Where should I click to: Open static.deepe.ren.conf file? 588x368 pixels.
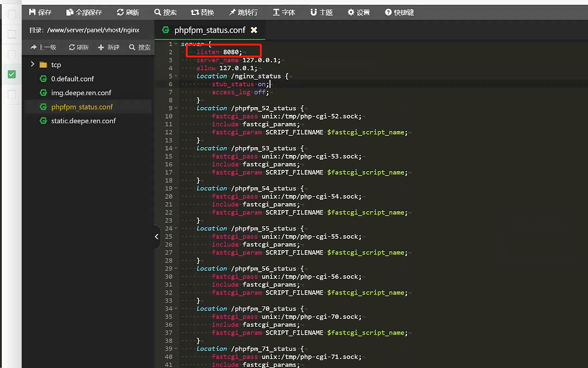pyautogui.click(x=83, y=121)
